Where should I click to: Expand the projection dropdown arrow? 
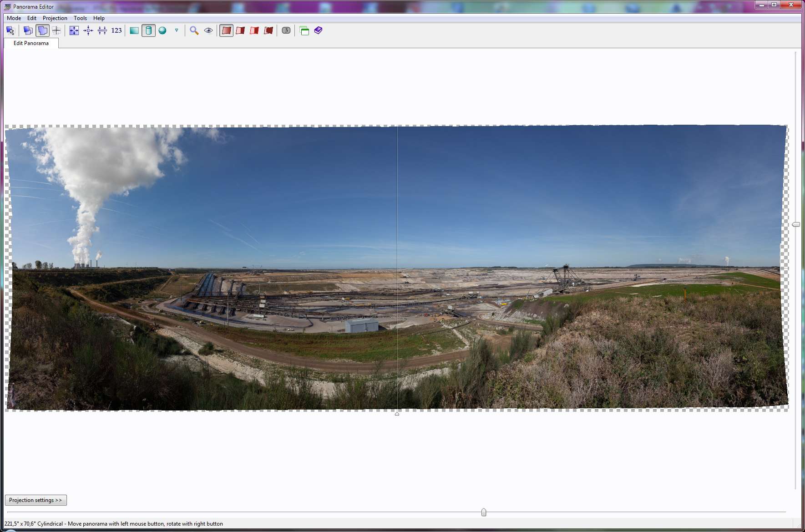tap(177, 30)
